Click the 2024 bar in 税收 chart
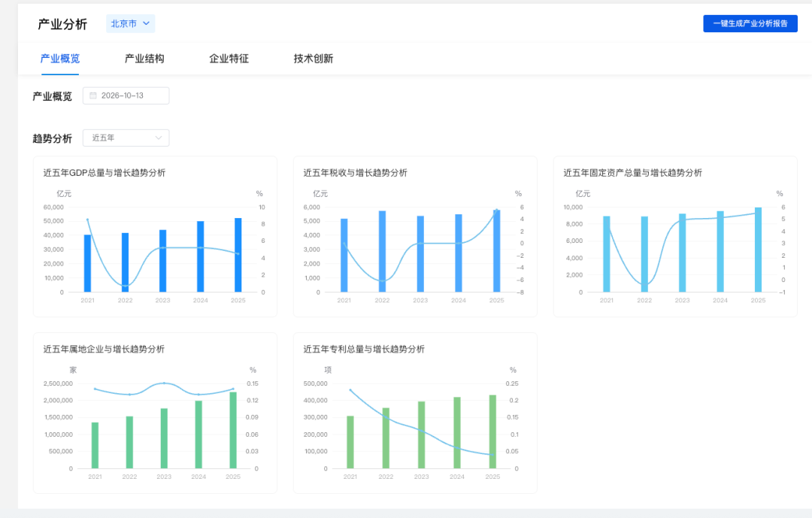Image resolution: width=812 pixels, height=518 pixels. tap(459, 253)
